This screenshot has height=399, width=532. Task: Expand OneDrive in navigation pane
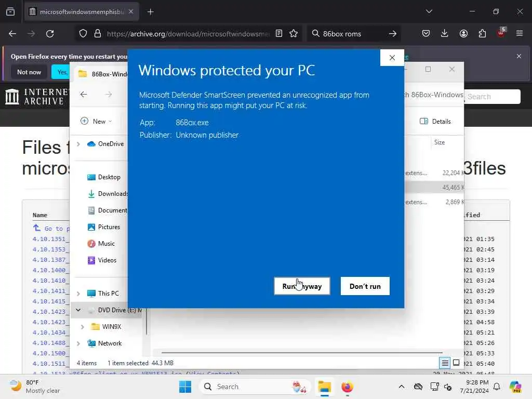(x=78, y=144)
